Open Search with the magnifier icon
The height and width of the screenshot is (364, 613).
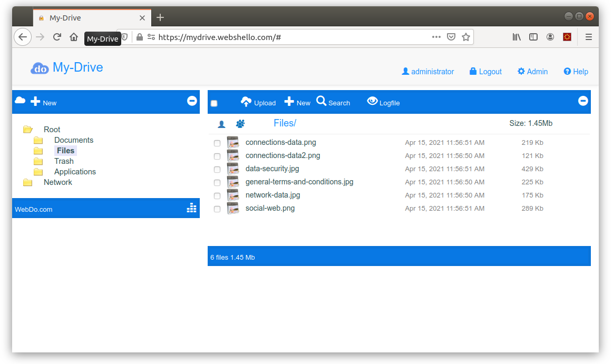[322, 101]
